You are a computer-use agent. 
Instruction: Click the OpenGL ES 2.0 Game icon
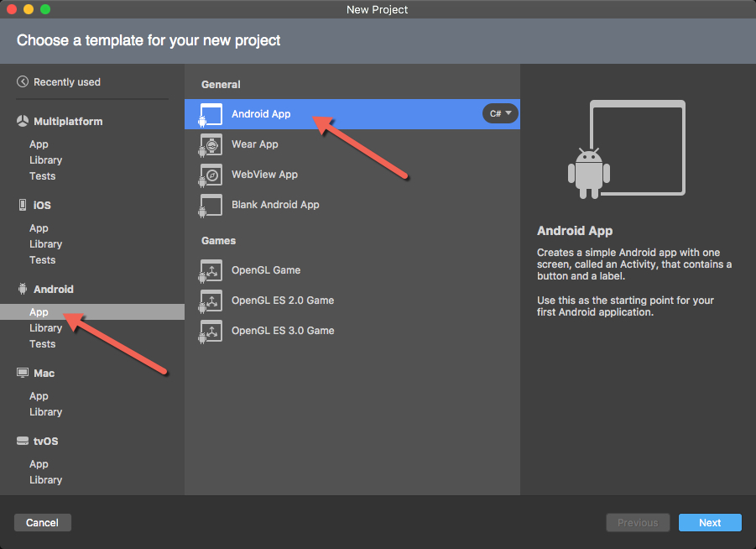pyautogui.click(x=211, y=301)
